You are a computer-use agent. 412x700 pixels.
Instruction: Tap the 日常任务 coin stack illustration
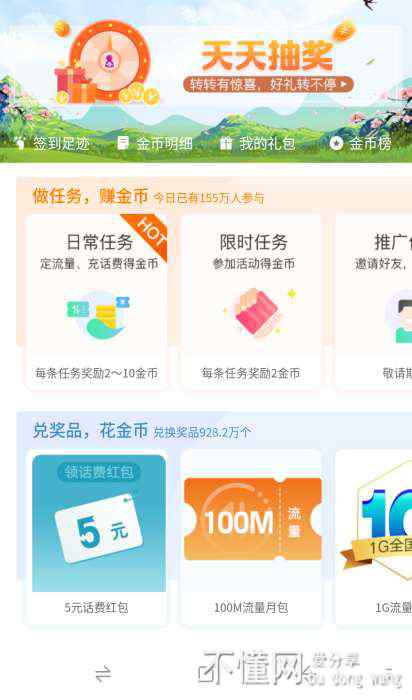(100, 316)
